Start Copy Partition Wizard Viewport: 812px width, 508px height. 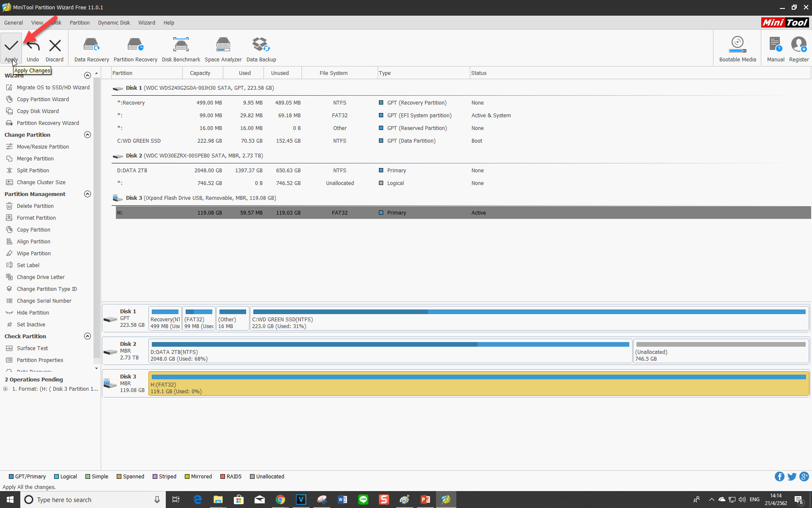tap(43, 99)
